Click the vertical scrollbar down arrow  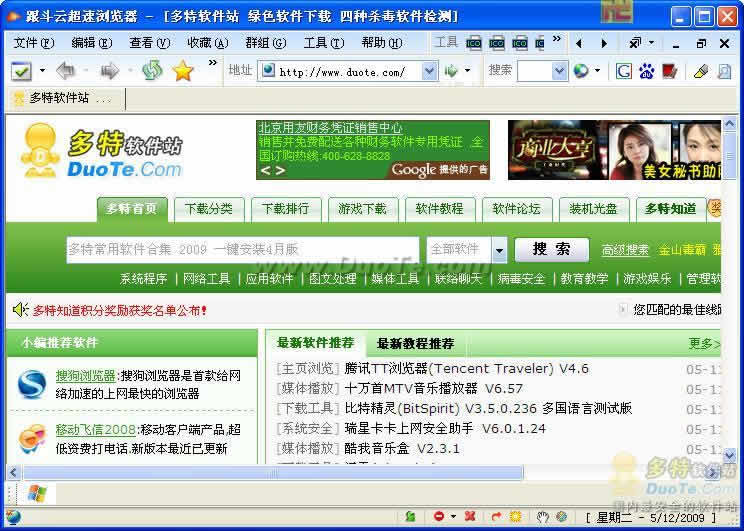coord(729,455)
